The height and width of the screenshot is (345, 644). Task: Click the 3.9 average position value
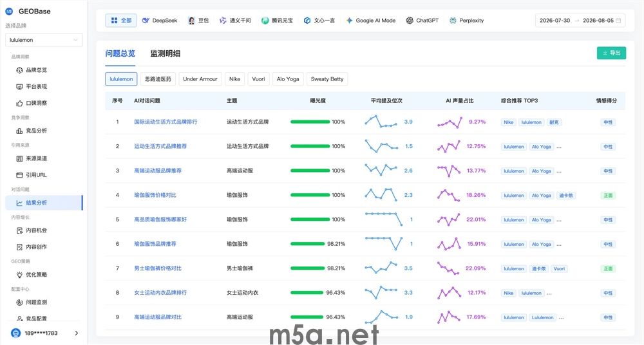point(408,122)
